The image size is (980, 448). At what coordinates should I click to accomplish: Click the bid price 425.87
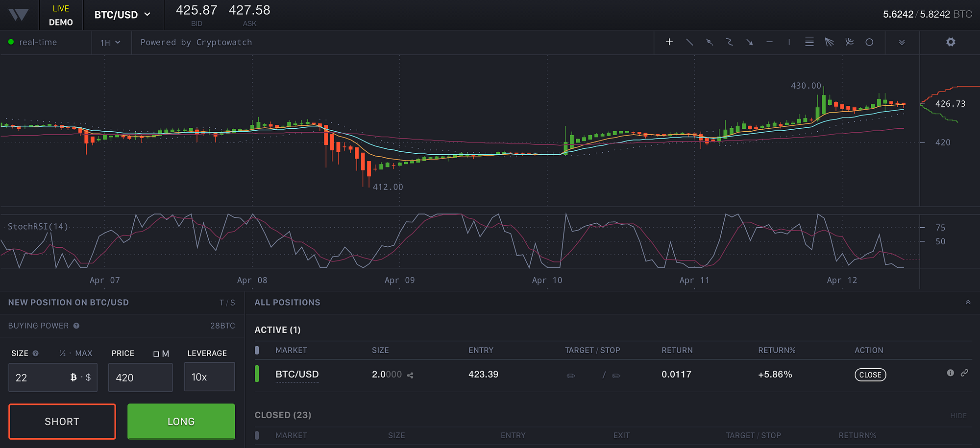[196, 10]
